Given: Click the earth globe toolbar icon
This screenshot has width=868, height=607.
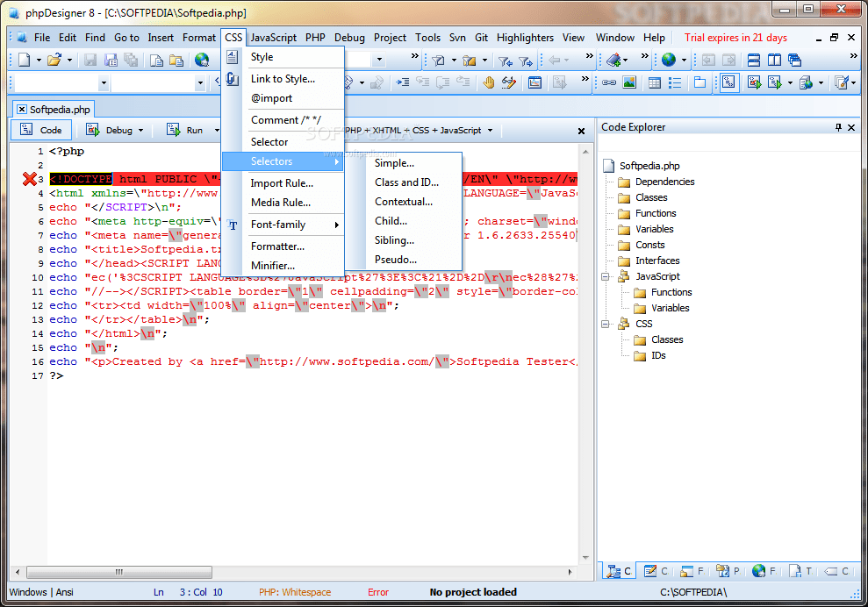Looking at the screenshot, I should tap(669, 60).
